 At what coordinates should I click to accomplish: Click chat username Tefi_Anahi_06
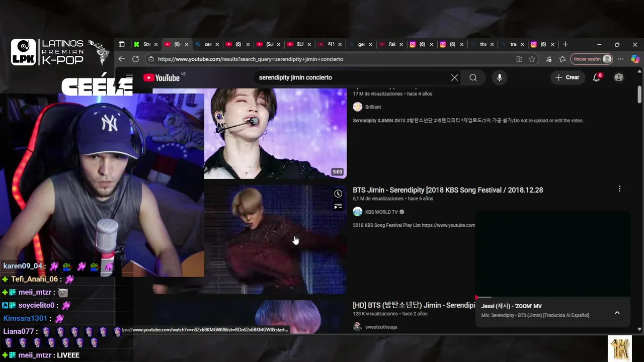(34, 279)
